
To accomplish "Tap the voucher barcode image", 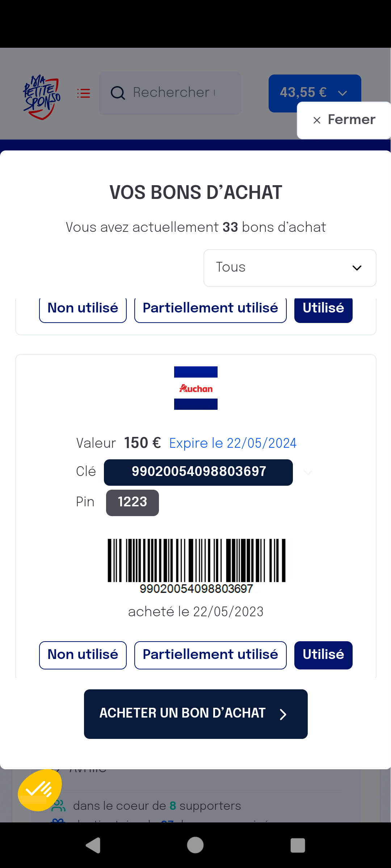I will click(x=196, y=566).
